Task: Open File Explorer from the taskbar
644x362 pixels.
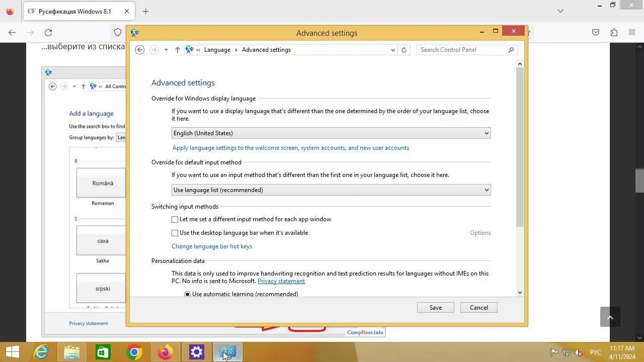Action: (x=72, y=352)
